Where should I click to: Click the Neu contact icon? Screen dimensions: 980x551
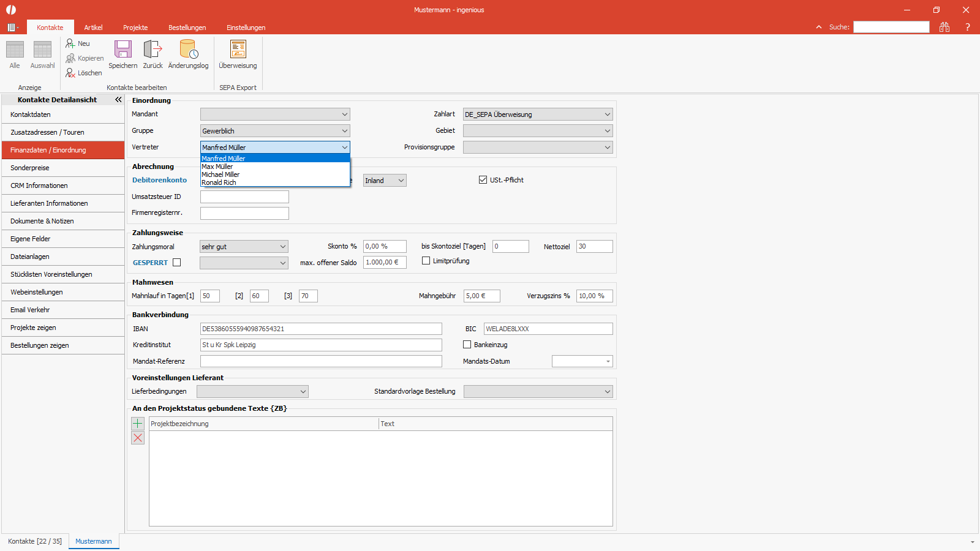(70, 43)
